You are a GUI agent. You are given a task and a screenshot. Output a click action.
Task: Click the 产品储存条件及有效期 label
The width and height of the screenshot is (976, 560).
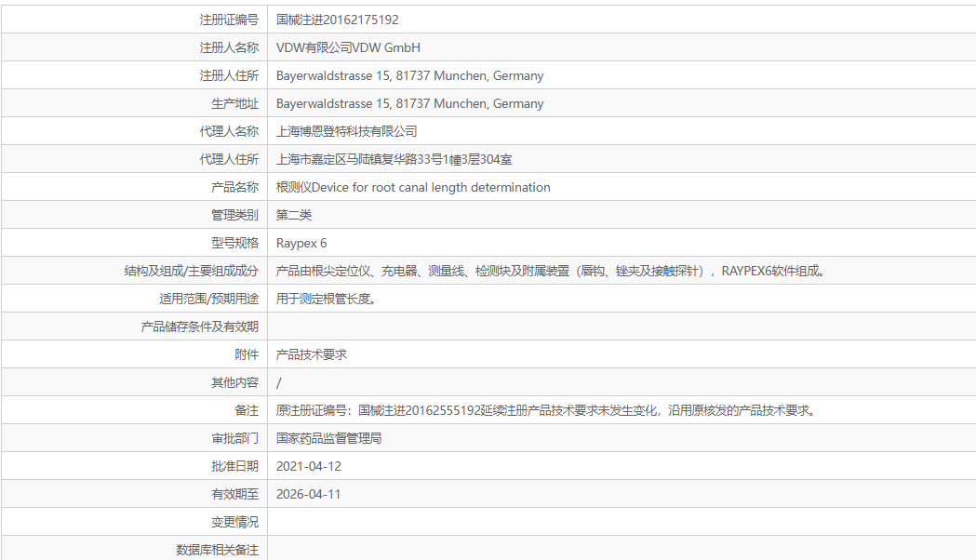tap(199, 327)
